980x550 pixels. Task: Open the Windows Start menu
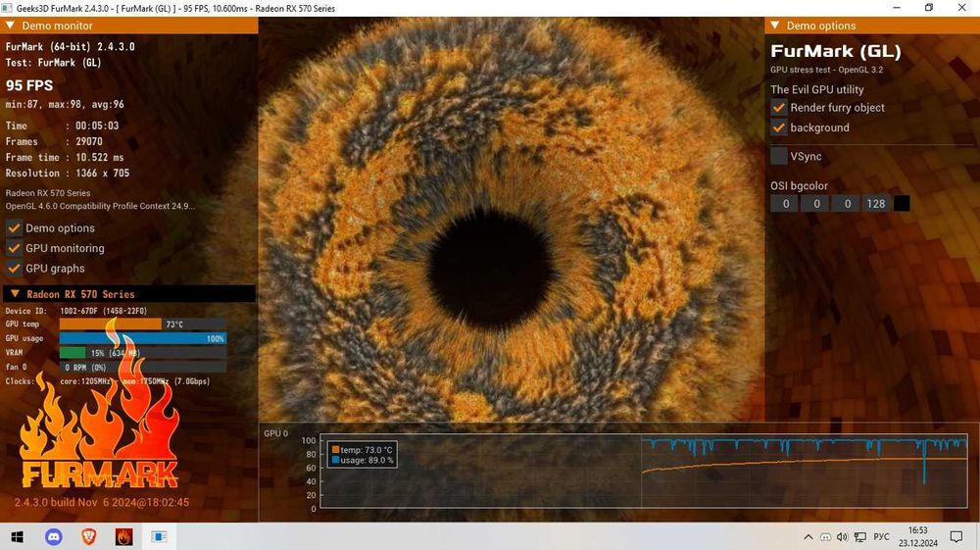pyautogui.click(x=18, y=537)
